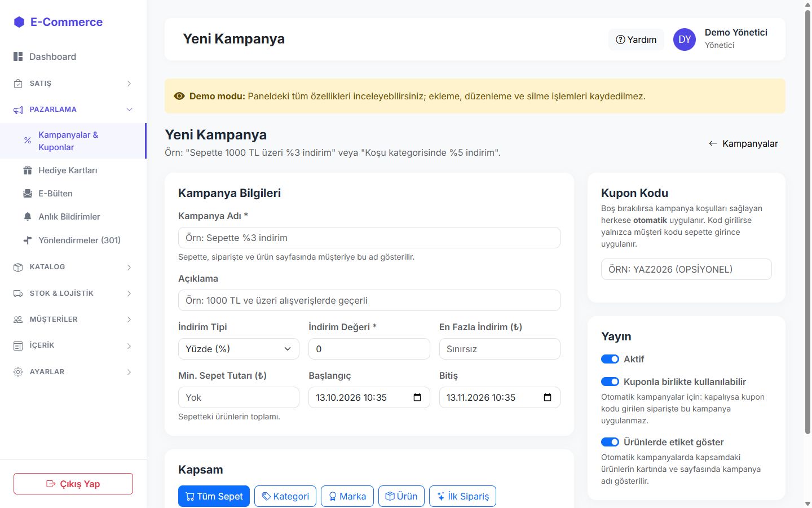Click the KATALOG box icon
The height and width of the screenshot is (508, 812).
coord(18,267)
